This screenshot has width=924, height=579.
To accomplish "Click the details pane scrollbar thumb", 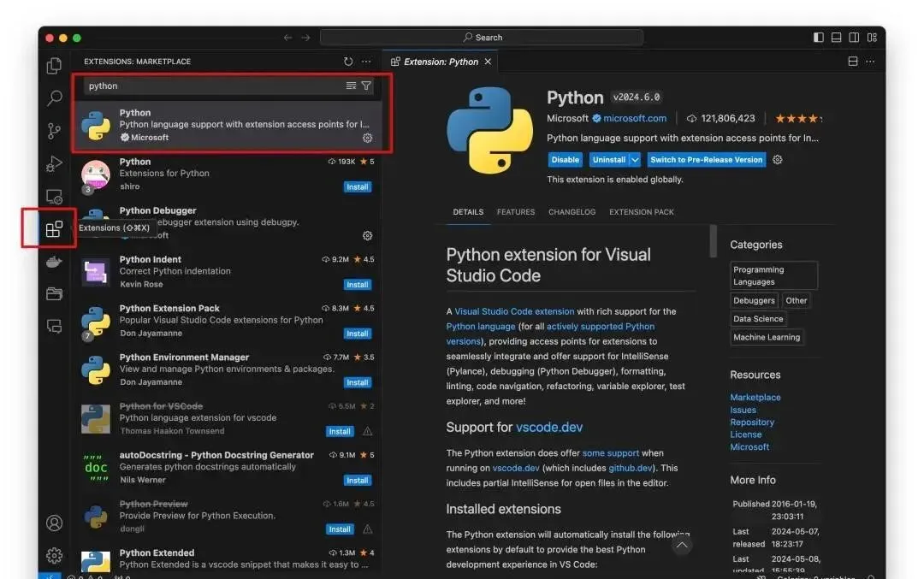I will pos(713,241).
